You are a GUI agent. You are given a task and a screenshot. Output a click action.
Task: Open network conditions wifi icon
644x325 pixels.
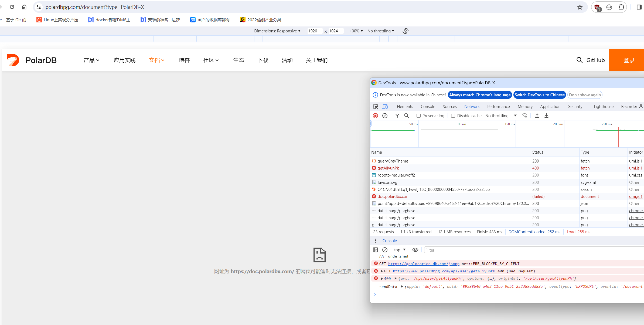coord(524,116)
